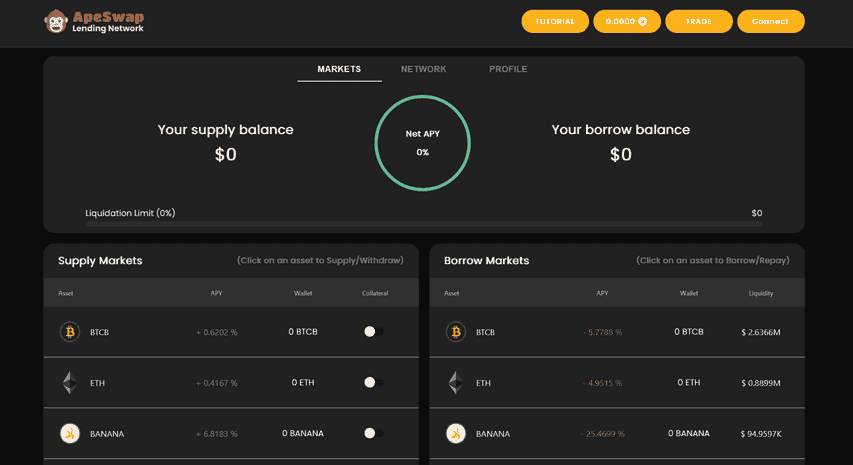Click the BANANA icon in Supply Markets
The width and height of the screenshot is (853, 465).
coord(70,433)
